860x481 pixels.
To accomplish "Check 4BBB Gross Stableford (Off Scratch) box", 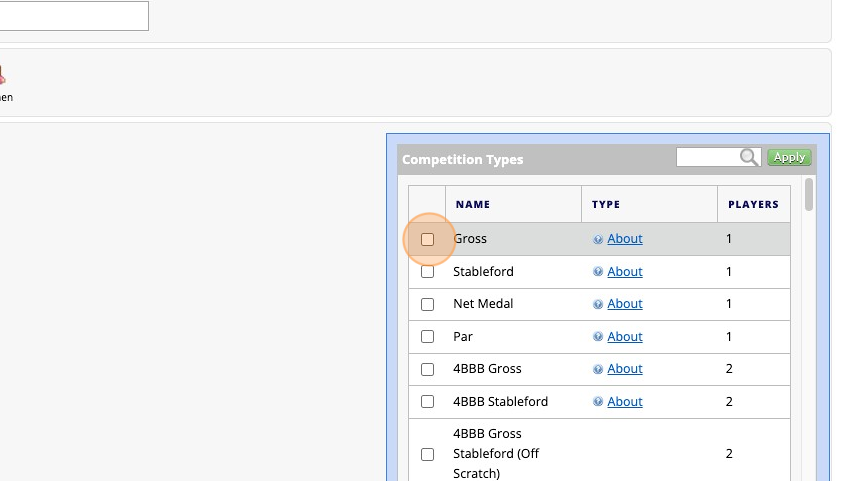I will tap(428, 454).
